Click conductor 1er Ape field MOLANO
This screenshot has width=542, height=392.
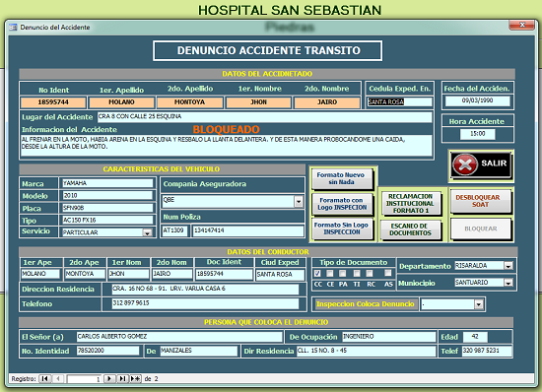click(x=40, y=274)
